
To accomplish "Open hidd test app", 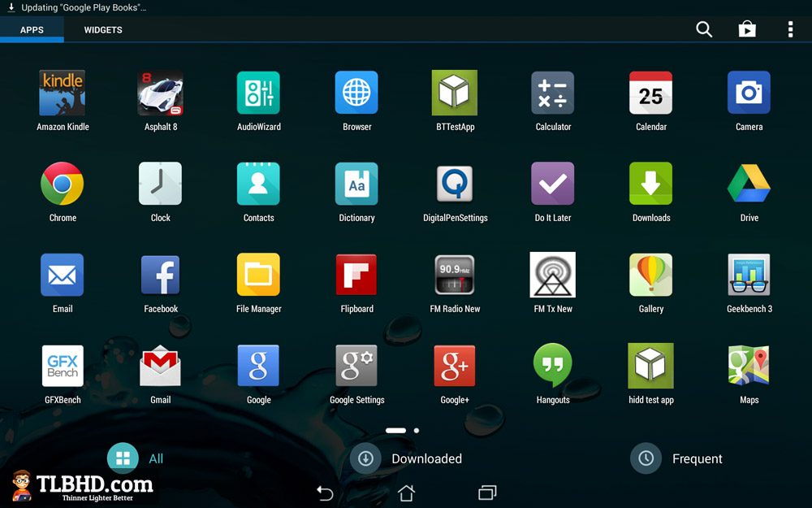I will pos(651,366).
